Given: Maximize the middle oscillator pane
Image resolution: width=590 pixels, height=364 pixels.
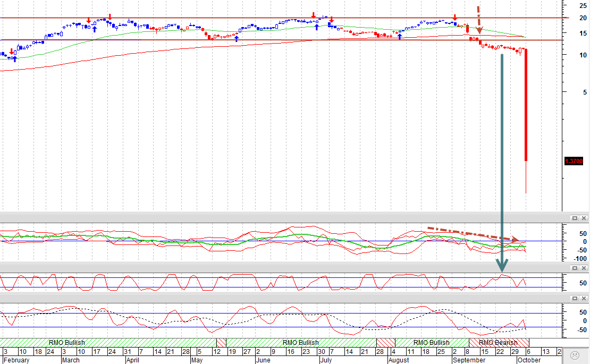Looking at the screenshot, I should point(575,268).
